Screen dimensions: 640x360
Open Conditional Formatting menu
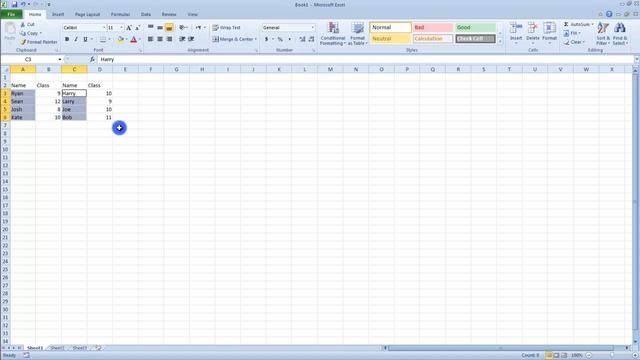click(333, 33)
